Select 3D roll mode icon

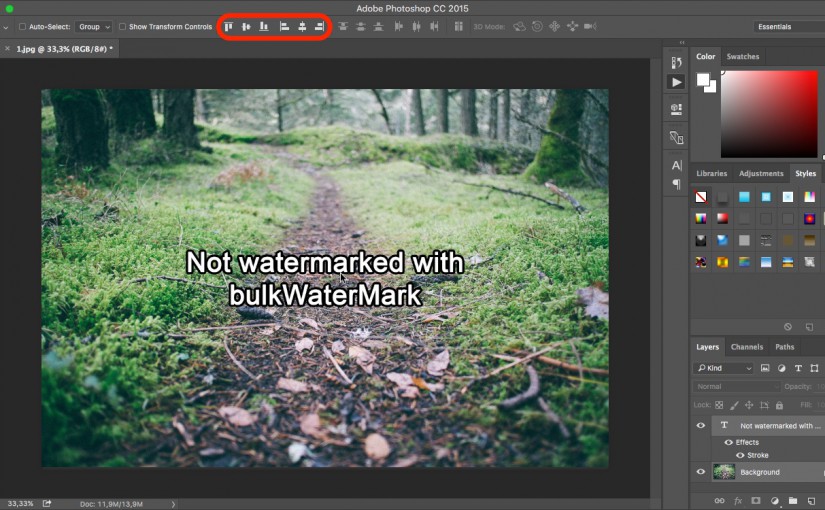click(x=537, y=26)
